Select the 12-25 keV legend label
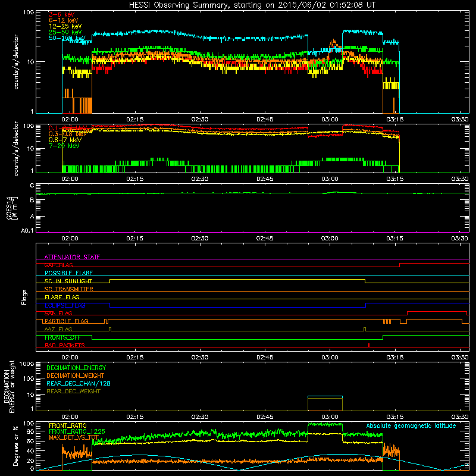 click(x=65, y=26)
